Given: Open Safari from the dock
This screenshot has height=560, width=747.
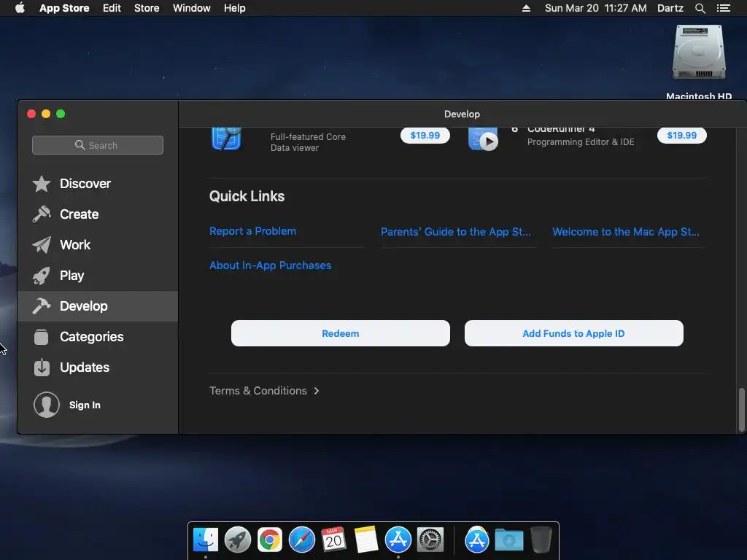Looking at the screenshot, I should (302, 540).
